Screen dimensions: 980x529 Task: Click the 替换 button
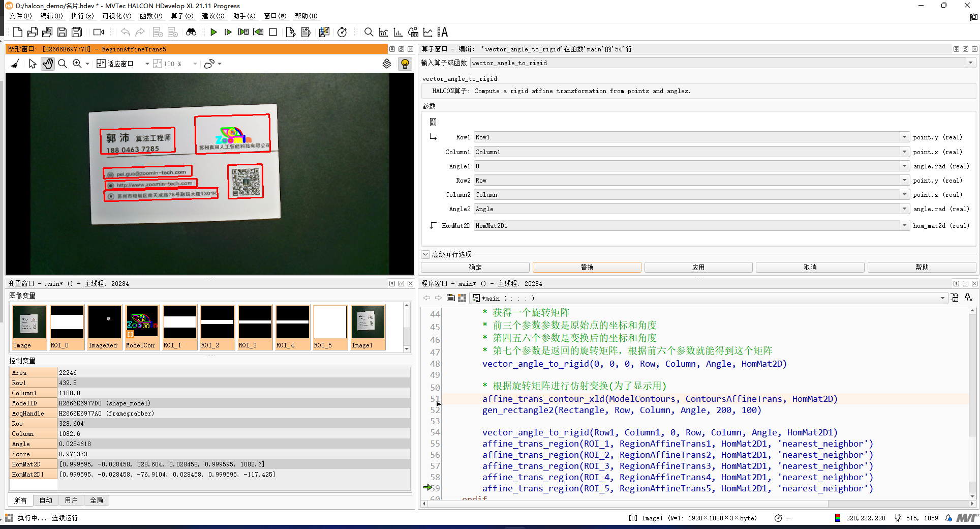tap(587, 267)
